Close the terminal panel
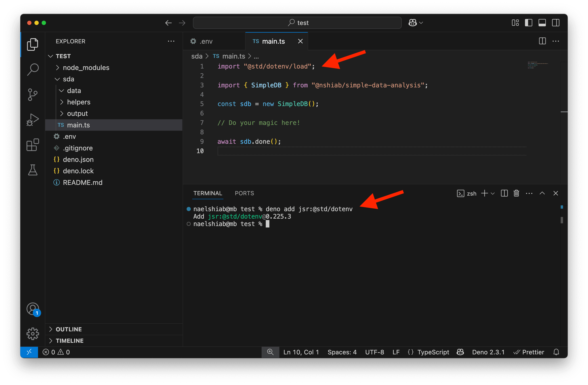The image size is (588, 385). [x=556, y=193]
